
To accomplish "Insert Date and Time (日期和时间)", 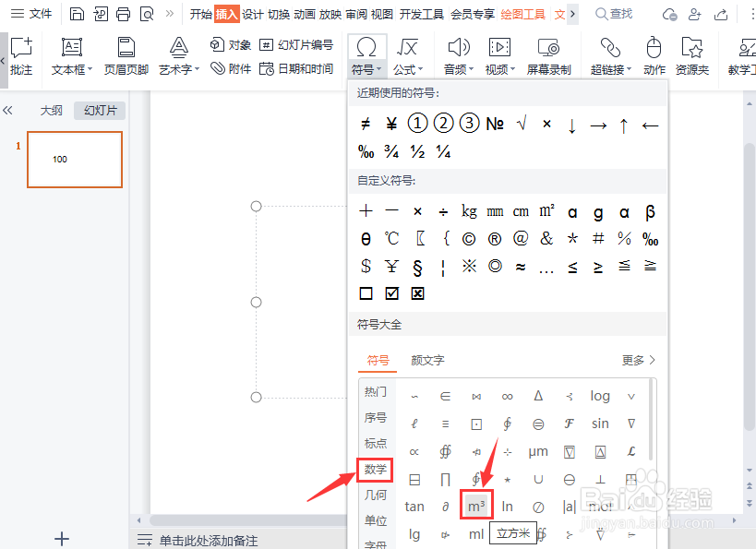I will click(x=296, y=68).
